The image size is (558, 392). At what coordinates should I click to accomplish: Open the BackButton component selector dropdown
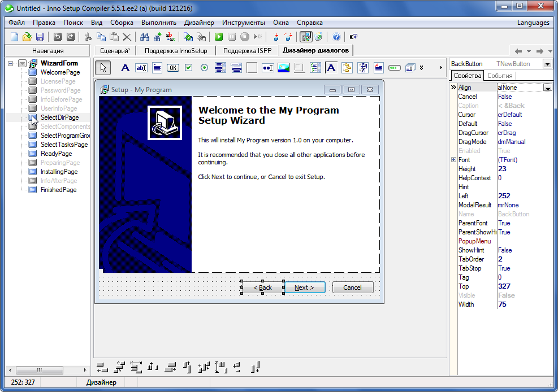547,64
